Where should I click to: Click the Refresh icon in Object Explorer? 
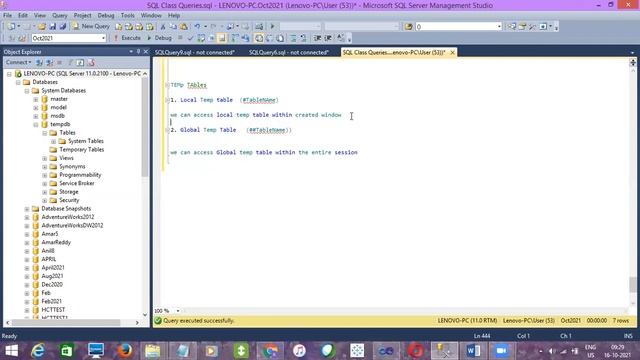(x=80, y=62)
